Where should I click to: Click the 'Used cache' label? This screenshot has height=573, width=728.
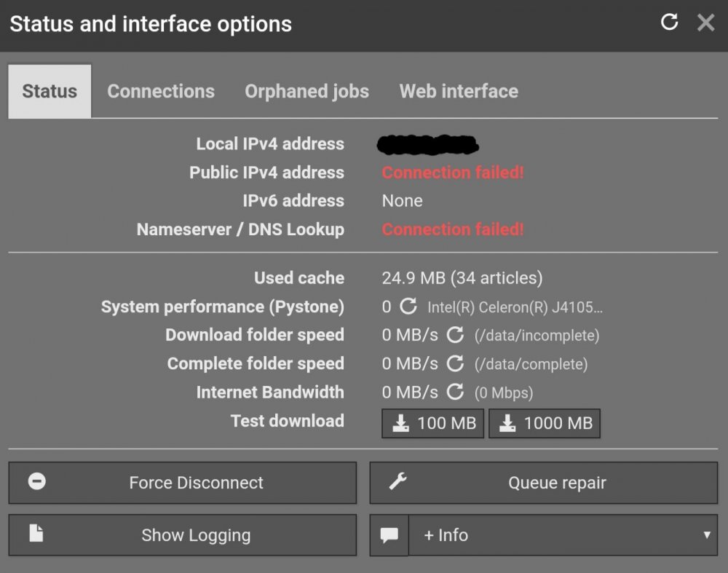[x=299, y=277]
